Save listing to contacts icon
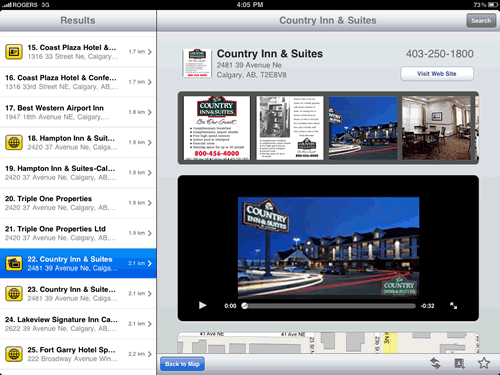 tap(459, 363)
